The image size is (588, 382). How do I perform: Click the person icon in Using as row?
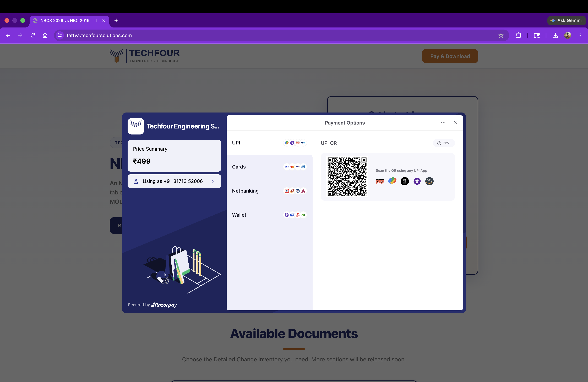136,181
